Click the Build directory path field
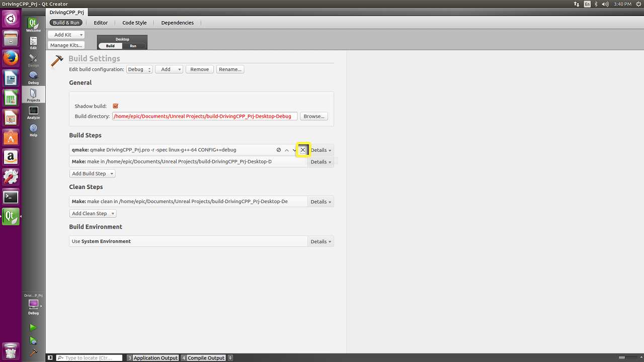 tap(205, 116)
